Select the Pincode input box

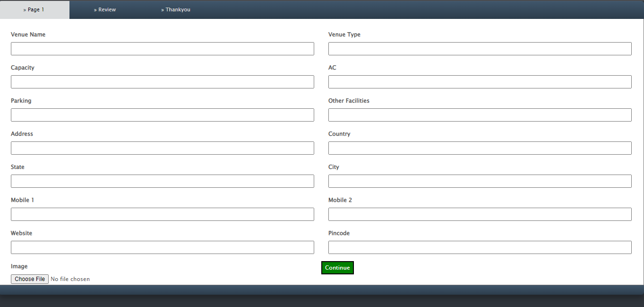click(x=480, y=247)
